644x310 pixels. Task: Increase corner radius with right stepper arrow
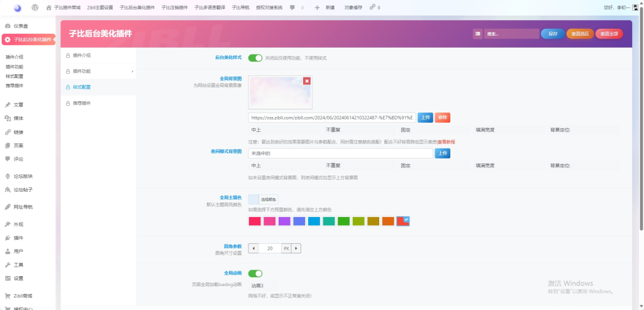(296, 248)
